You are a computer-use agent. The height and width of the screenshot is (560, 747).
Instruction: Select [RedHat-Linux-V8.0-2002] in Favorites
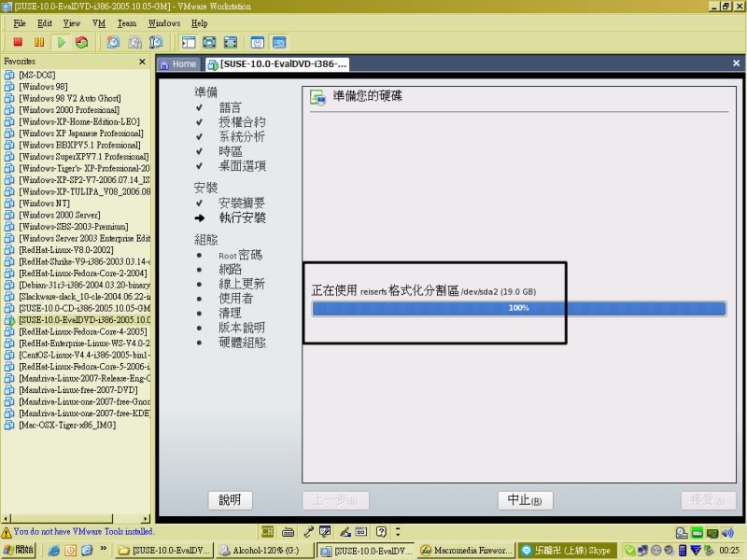point(65,250)
